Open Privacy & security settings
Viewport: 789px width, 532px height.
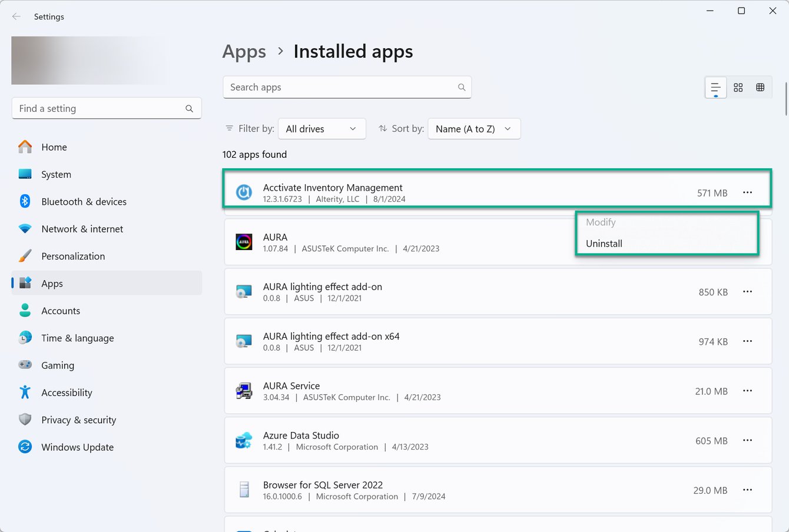(78, 420)
